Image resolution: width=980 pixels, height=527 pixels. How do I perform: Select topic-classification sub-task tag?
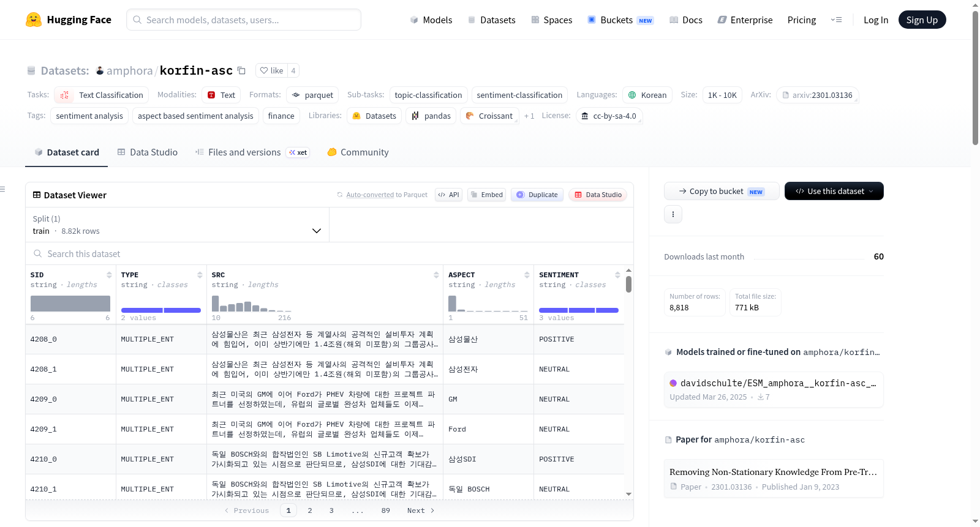pos(428,95)
